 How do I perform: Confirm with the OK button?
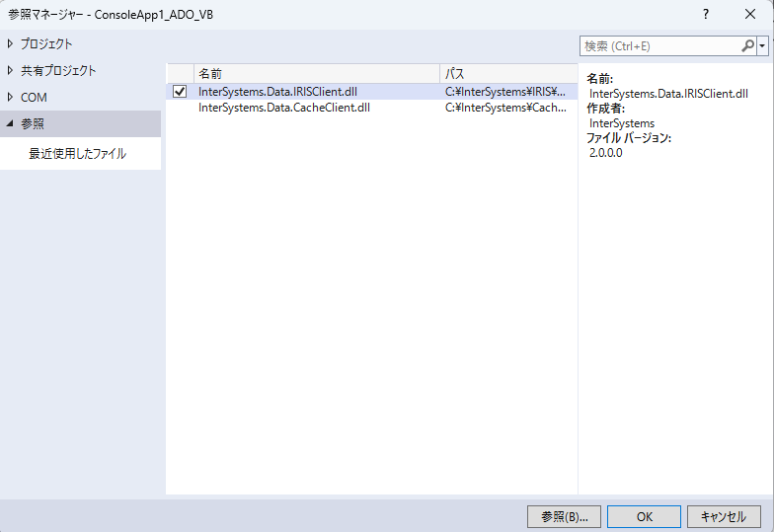(x=644, y=516)
